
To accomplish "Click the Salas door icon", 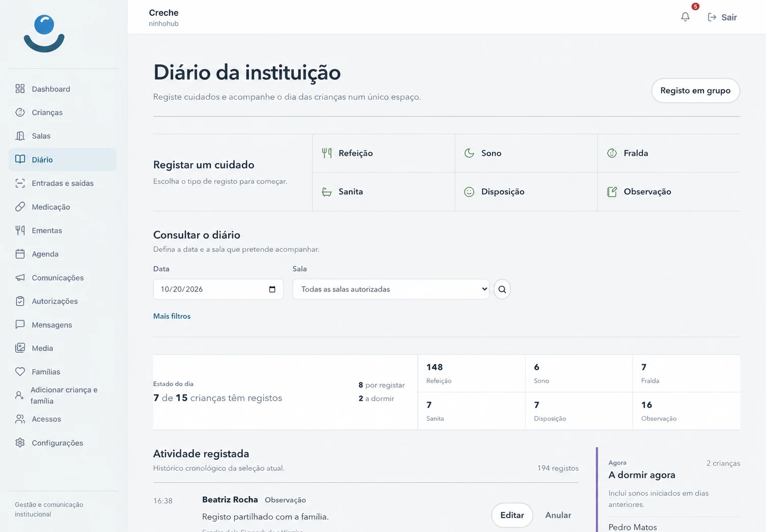I will (x=20, y=136).
